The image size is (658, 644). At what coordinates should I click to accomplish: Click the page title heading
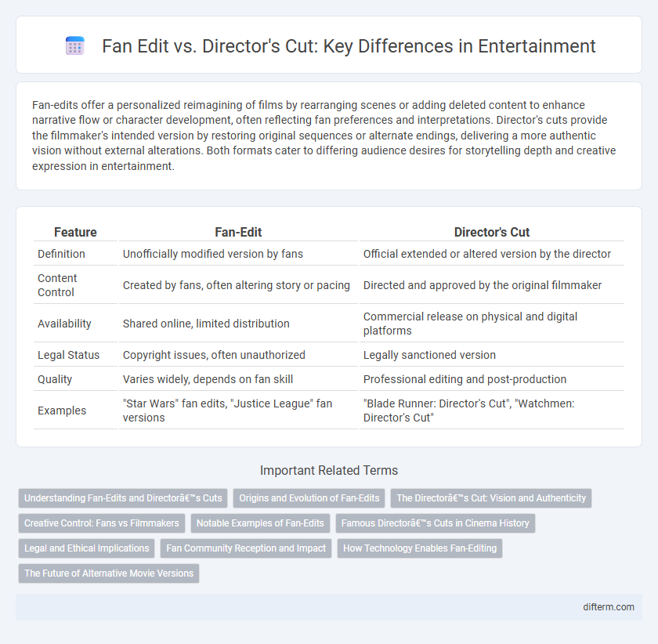tap(349, 45)
